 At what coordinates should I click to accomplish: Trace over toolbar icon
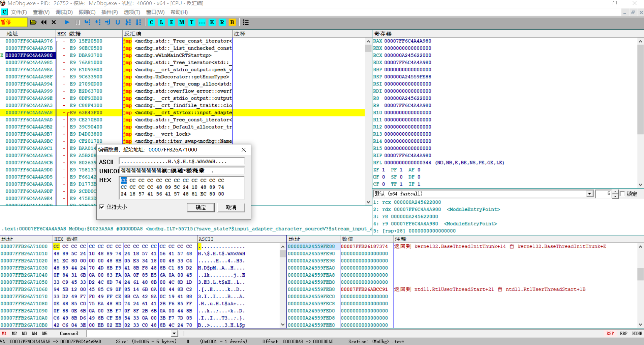pos(138,22)
